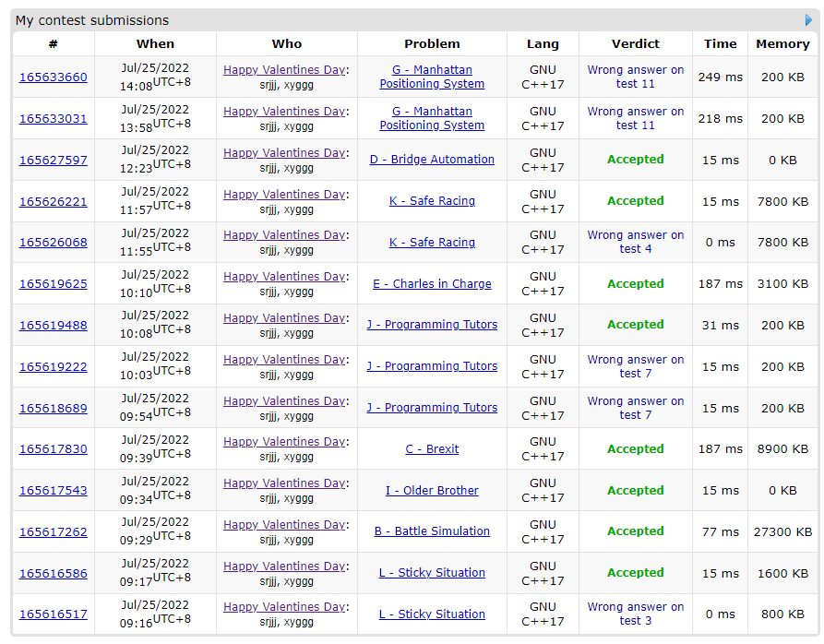
Task: Click the My contest submissions title
Action: pyautogui.click(x=92, y=20)
